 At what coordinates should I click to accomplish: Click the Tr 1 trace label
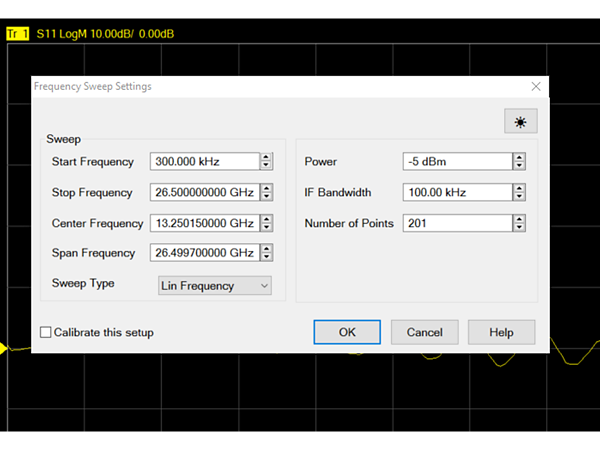point(17,34)
